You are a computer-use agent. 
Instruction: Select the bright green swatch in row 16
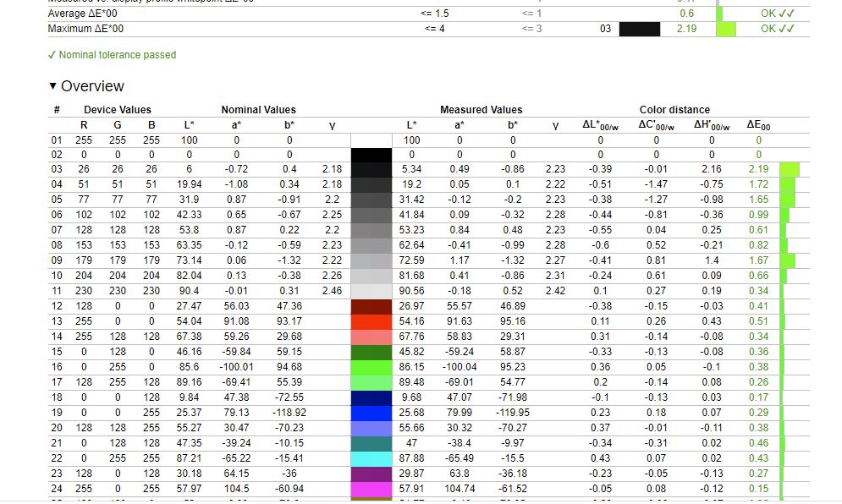tap(371, 367)
